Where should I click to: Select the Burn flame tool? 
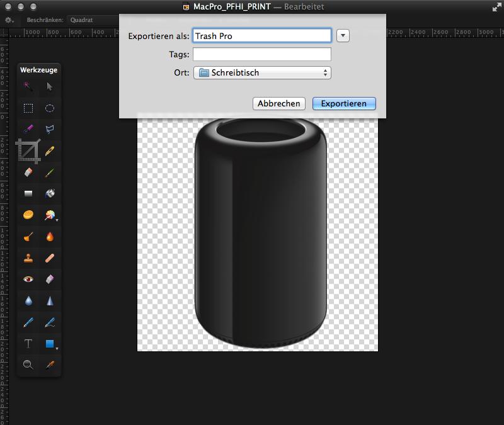[x=50, y=237]
